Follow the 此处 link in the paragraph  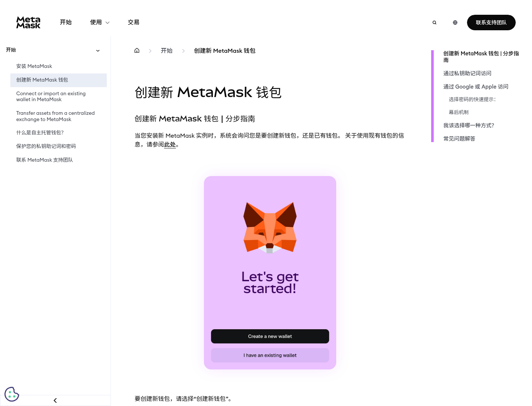[170, 145]
